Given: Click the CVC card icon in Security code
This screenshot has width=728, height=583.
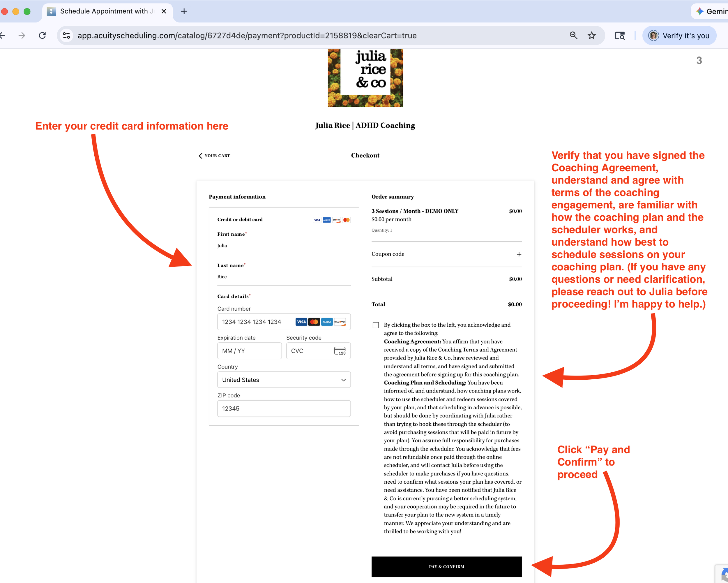Looking at the screenshot, I should click(340, 350).
